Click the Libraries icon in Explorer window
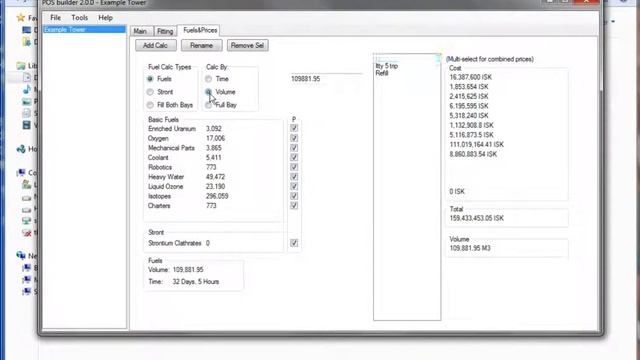640x360 pixels. (x=21, y=66)
